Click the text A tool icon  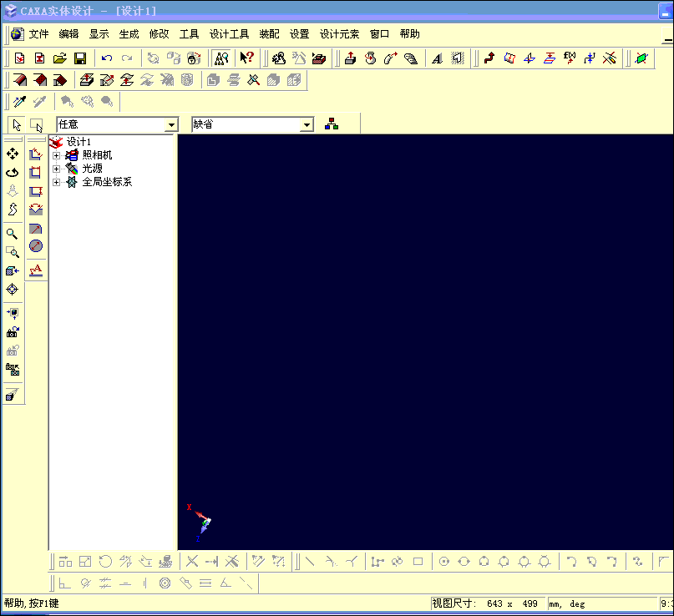click(x=437, y=58)
